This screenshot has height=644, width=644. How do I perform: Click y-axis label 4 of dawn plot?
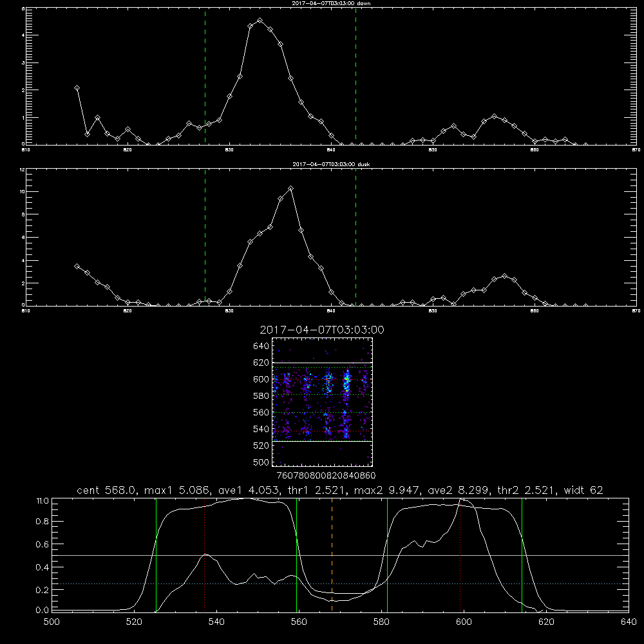click(x=23, y=35)
